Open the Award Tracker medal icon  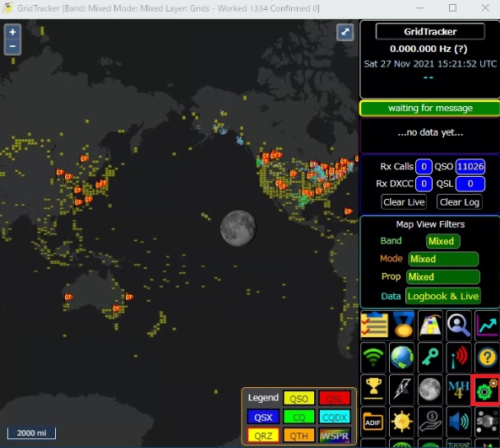click(402, 325)
